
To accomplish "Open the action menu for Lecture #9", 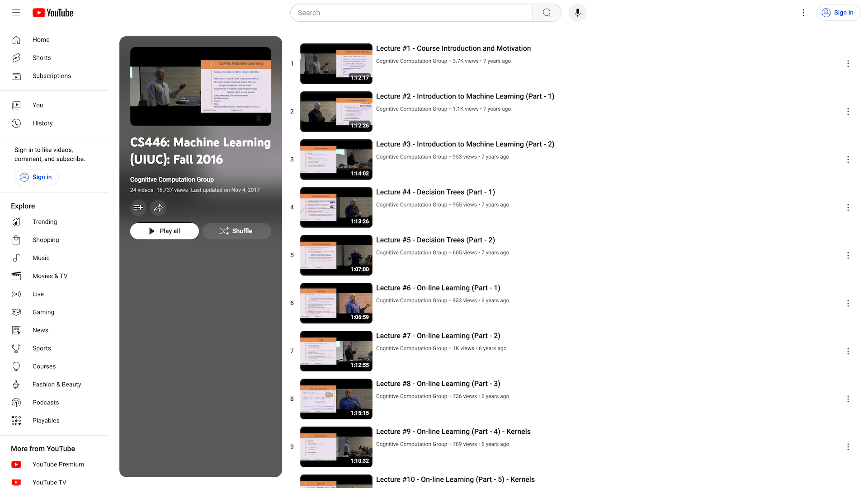I will pyautogui.click(x=848, y=447).
